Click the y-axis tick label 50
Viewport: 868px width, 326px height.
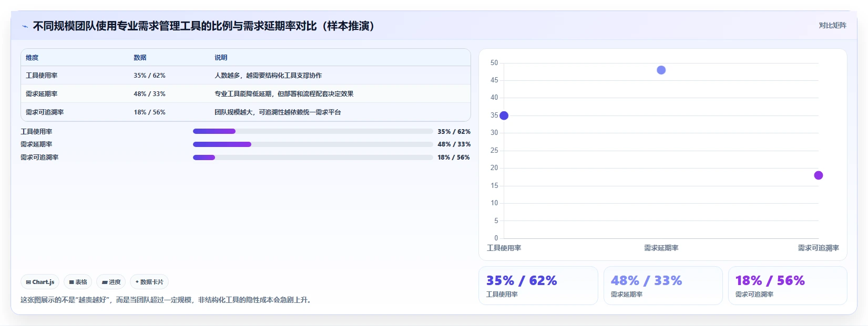click(494, 62)
